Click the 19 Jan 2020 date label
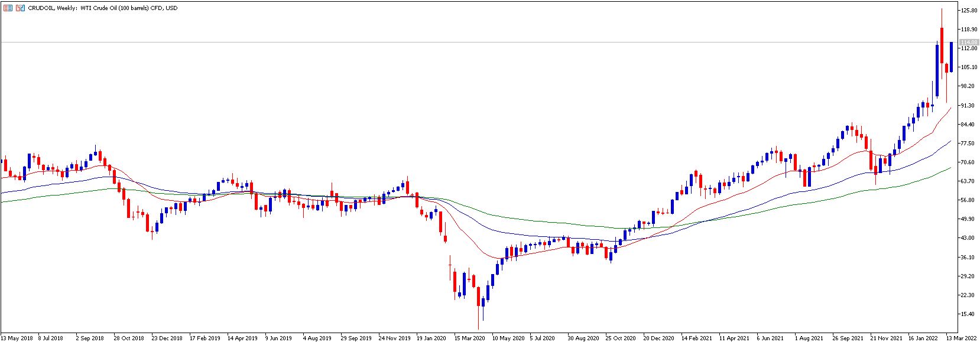The width and height of the screenshot is (980, 342). (431, 338)
